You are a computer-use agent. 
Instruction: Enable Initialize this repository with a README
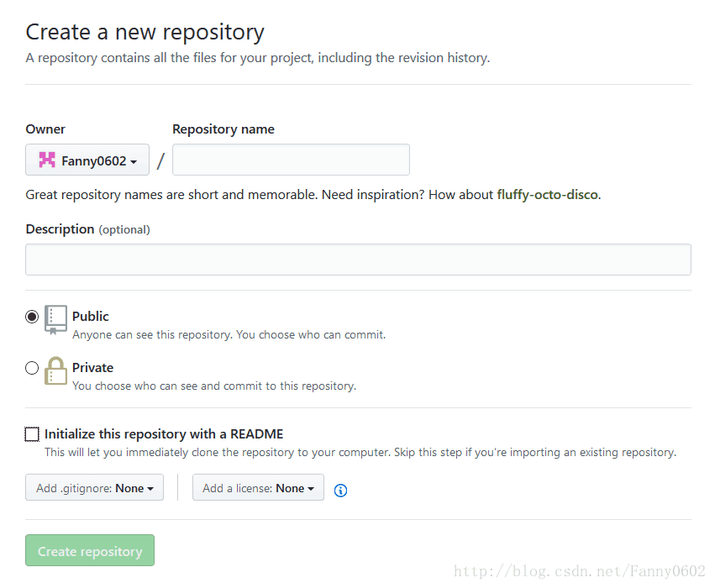tap(32, 434)
